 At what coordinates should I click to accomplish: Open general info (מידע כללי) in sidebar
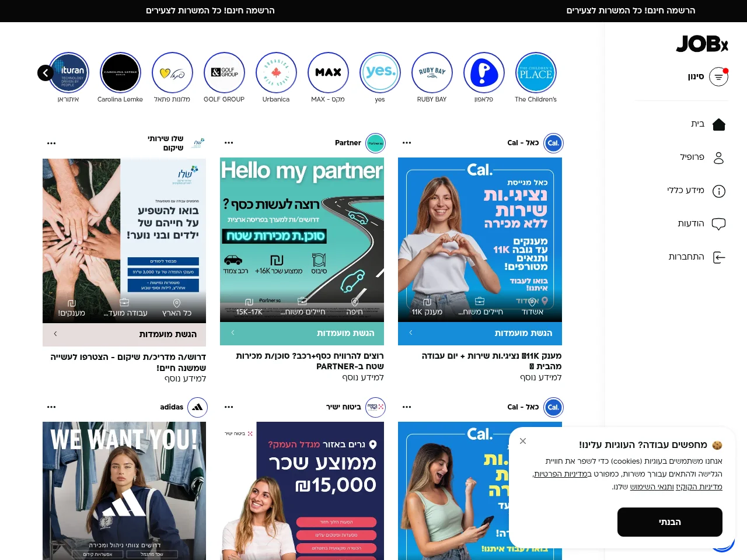click(x=695, y=191)
